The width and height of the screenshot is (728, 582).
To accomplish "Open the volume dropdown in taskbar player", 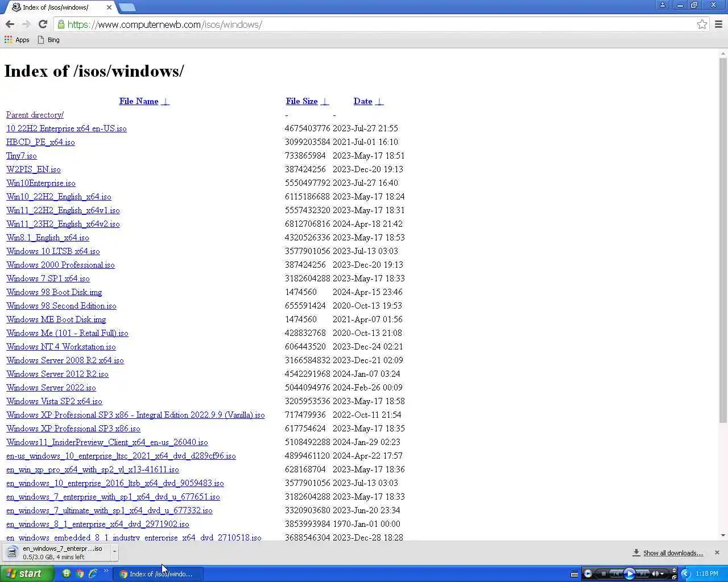I will [662, 574].
